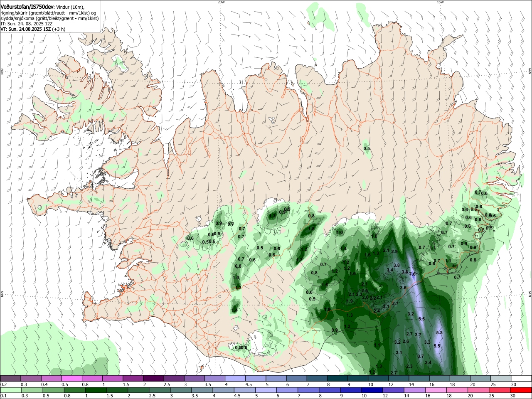Select the "VT: Sun. 24.08.2025 15Z" valid time line
This screenshot has width=532, height=399.
[x=26, y=29]
